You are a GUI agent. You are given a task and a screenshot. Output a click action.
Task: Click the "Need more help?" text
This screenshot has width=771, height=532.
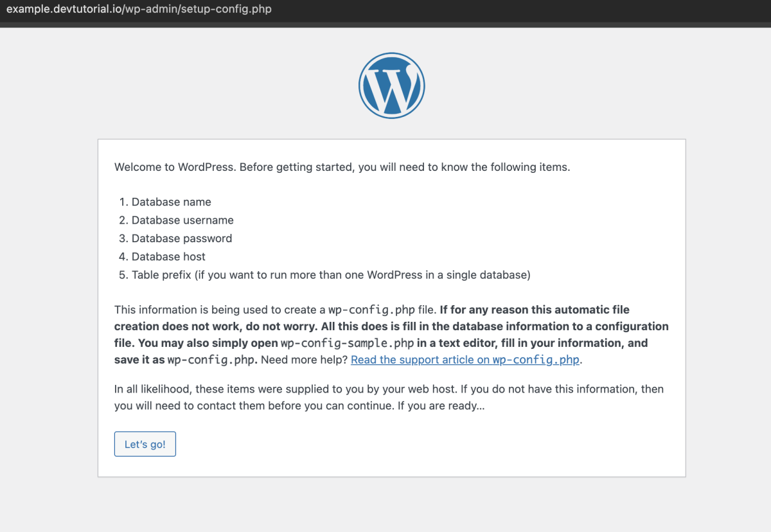tap(304, 360)
